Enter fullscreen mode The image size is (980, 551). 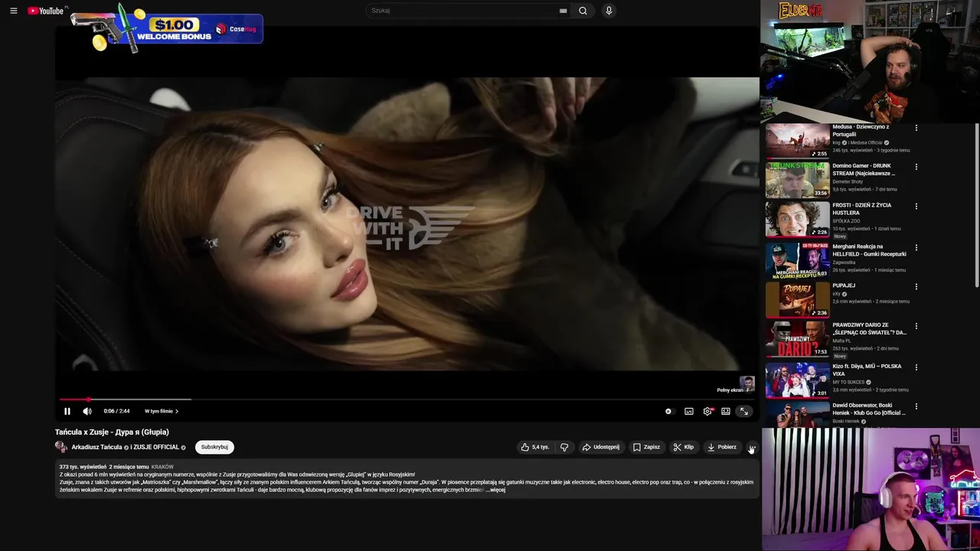pyautogui.click(x=743, y=411)
